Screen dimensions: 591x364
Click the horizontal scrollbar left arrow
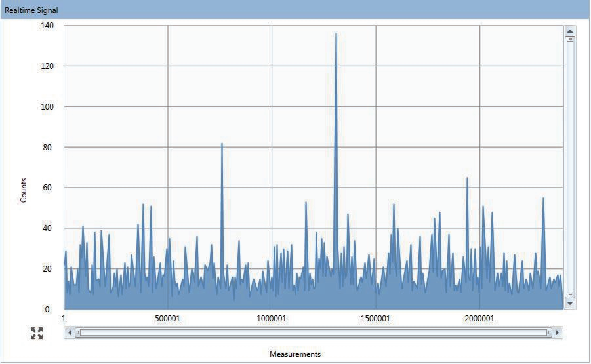(x=70, y=333)
